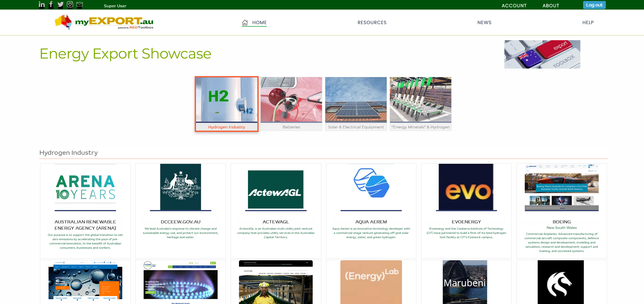Open the Resources menu
The width and height of the screenshot is (644, 304).
point(372,23)
